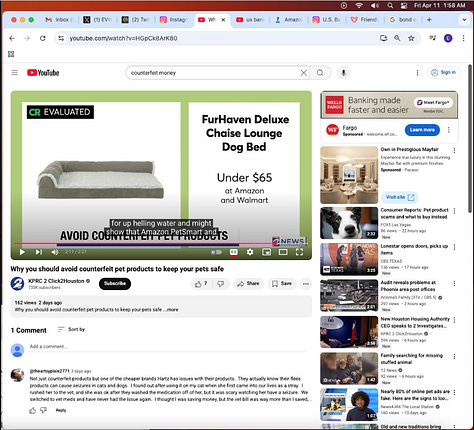Bookmark this page star icon

pyautogui.click(x=411, y=38)
